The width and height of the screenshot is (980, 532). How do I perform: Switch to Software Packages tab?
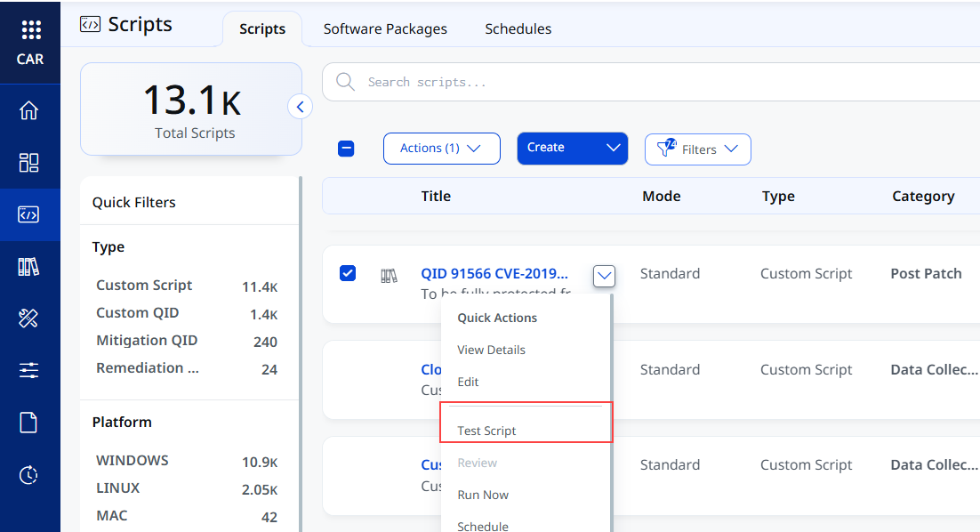[x=385, y=28]
